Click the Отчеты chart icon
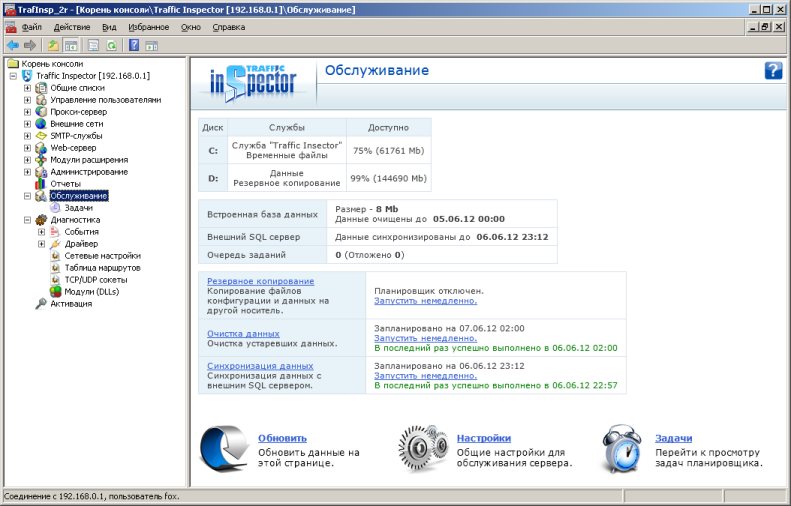This screenshot has width=791, height=506. click(40, 184)
